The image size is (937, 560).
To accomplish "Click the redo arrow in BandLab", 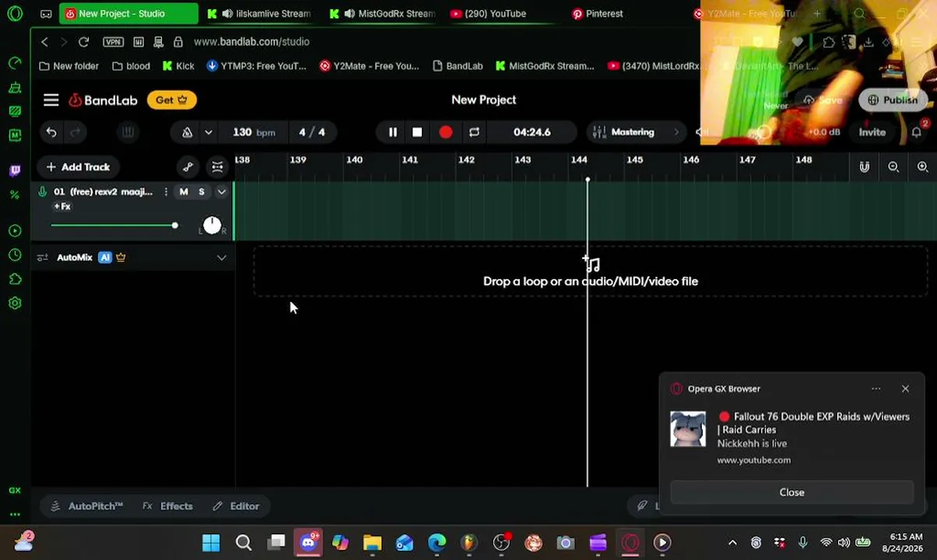I will click(75, 132).
